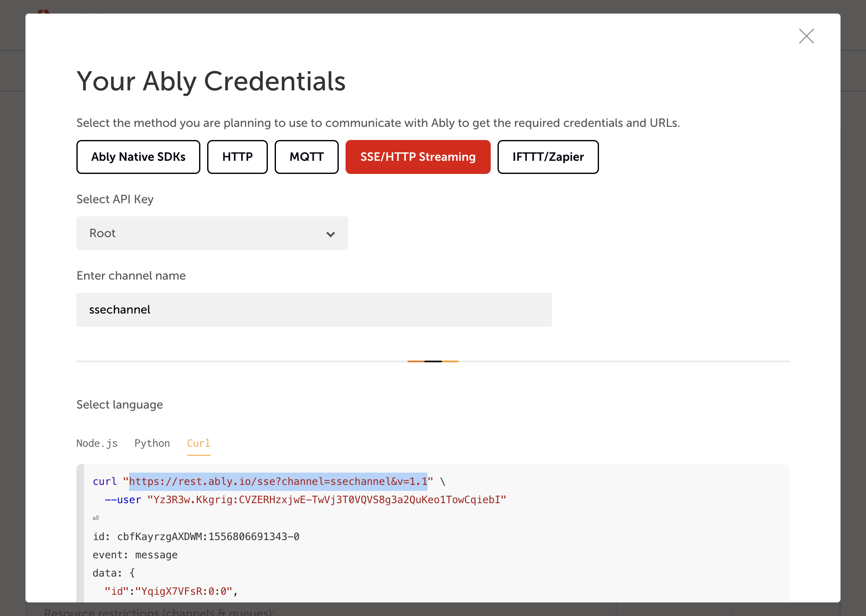Click the id cbfKayrzgAXDWM output line

[x=196, y=537]
